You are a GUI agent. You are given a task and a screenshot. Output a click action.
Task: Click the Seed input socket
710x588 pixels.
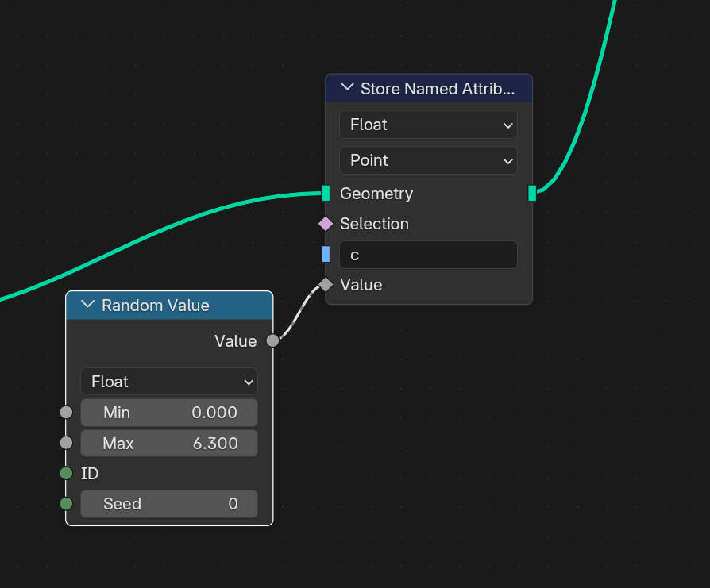(66, 504)
